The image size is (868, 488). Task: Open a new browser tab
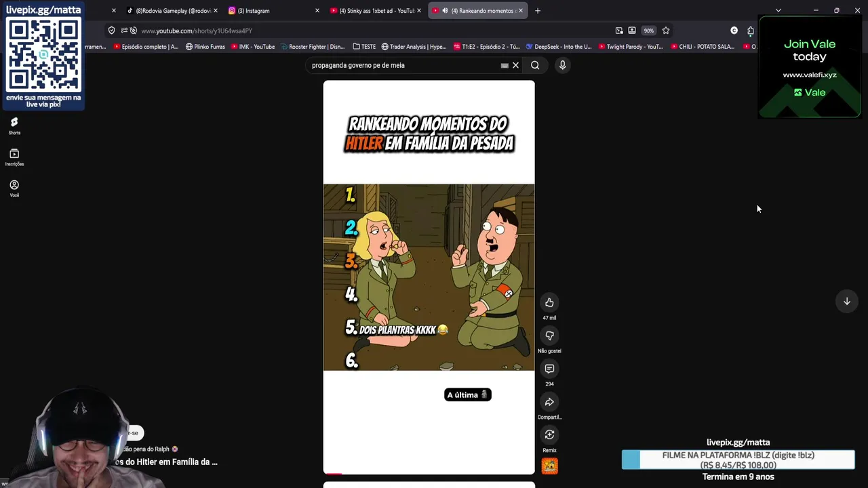tap(538, 11)
